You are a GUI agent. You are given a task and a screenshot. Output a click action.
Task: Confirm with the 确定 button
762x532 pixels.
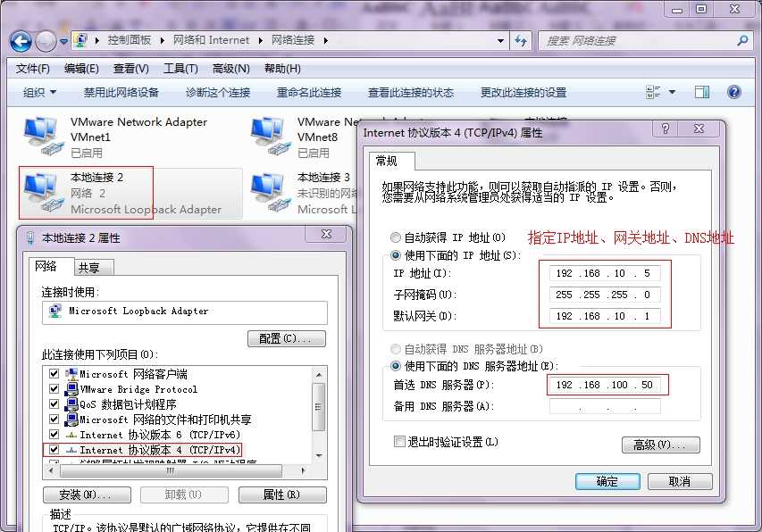607,481
